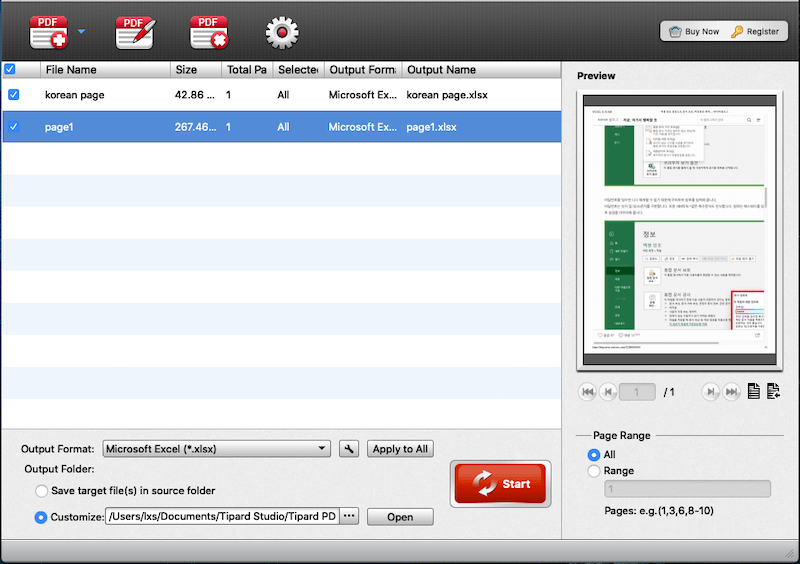The height and width of the screenshot is (564, 800).
Task: Click the single page document icon
Action: click(754, 392)
